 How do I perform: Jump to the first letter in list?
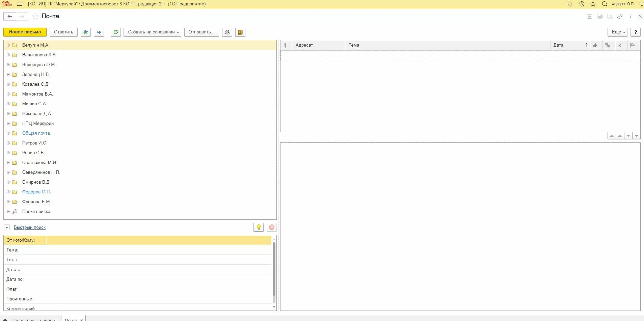point(612,136)
